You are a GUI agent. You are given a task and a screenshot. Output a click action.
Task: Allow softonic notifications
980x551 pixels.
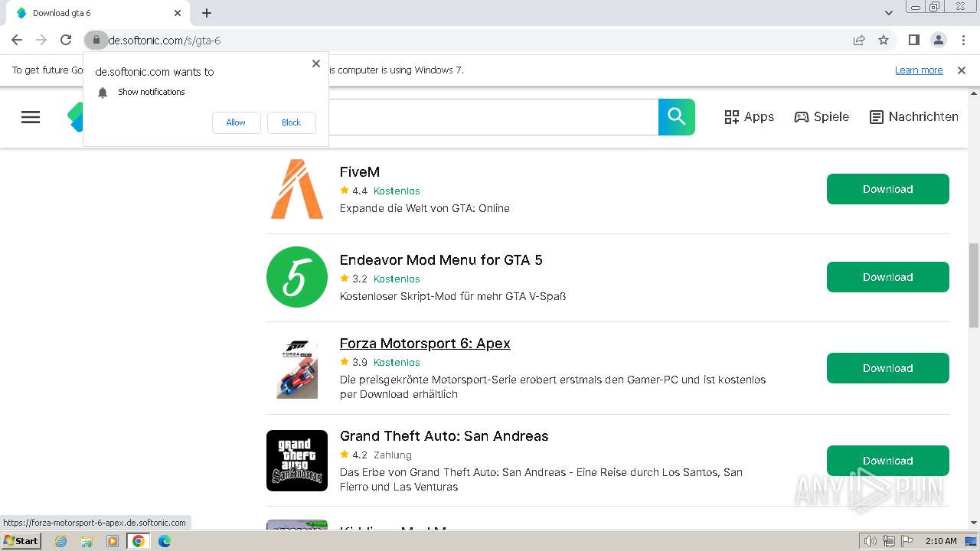click(x=236, y=122)
